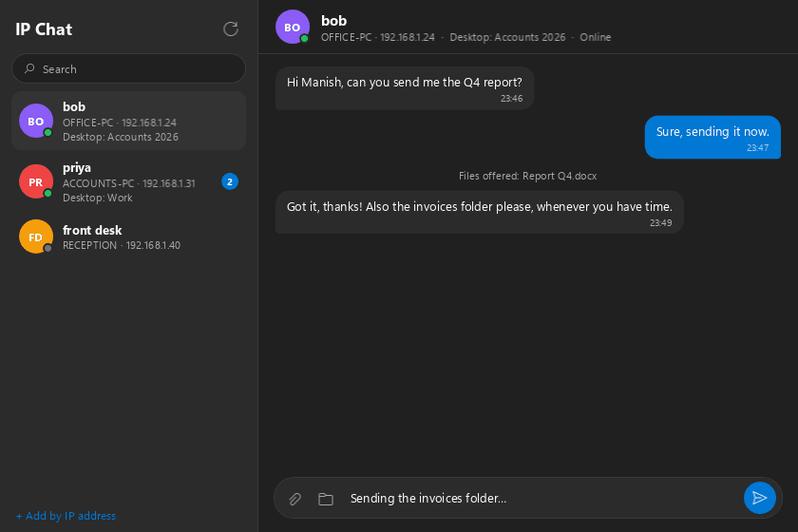Screen dimensions: 798x532
Task: Click message about the invoices folder
Action: click(x=480, y=212)
